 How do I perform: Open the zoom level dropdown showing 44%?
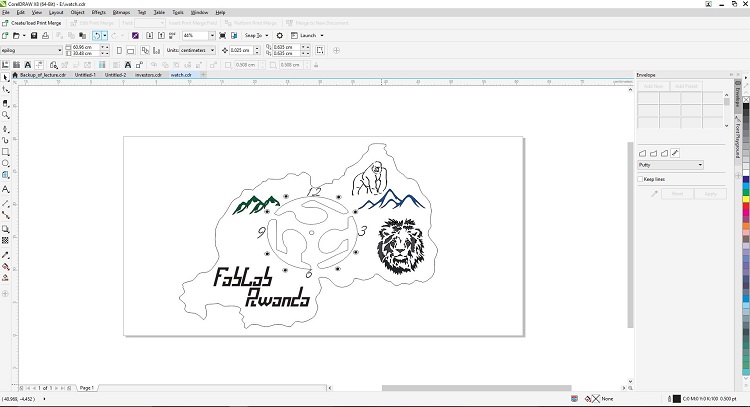[212, 35]
